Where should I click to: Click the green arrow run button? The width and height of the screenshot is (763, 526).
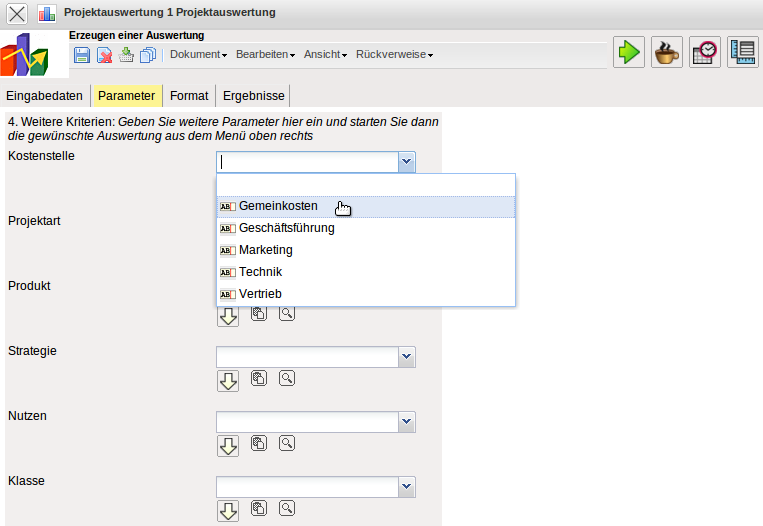point(629,53)
